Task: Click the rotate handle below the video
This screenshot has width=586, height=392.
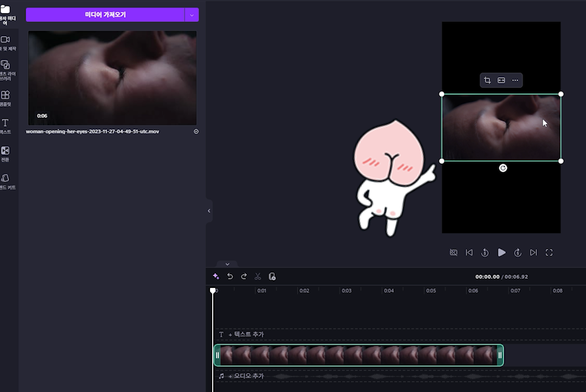Action: click(503, 168)
